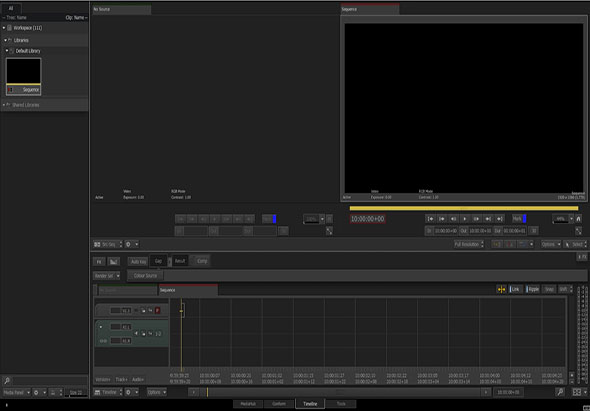Toggle Comp button
590x411 pixels.
click(x=202, y=261)
